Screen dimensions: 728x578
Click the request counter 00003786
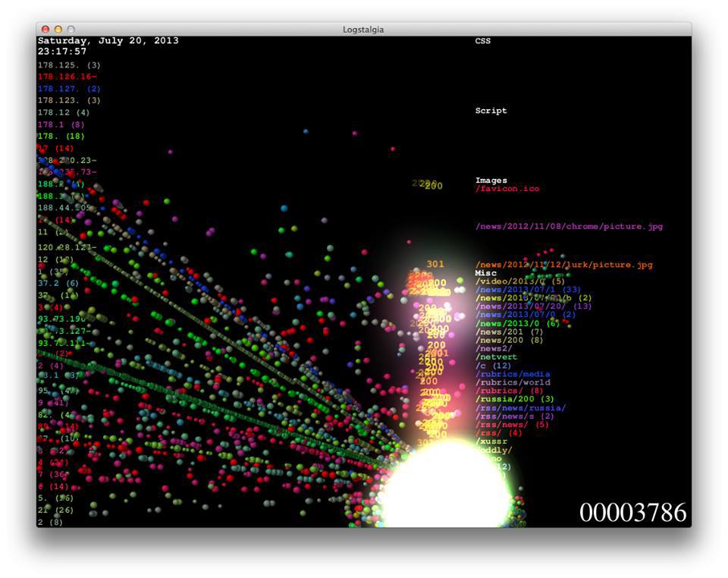tap(632, 513)
